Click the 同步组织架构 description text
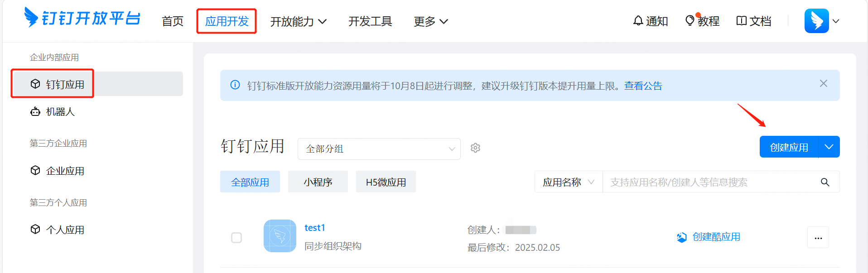Screen dimensions: 868x273 (333, 246)
